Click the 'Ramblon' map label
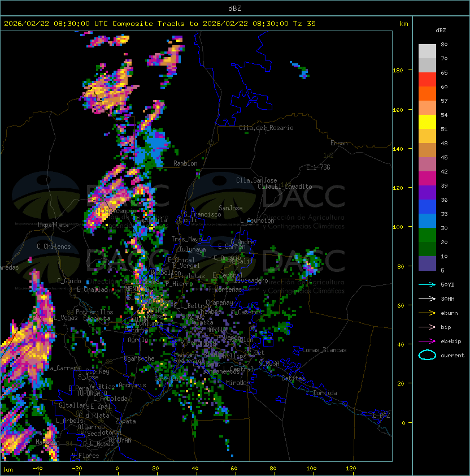This screenshot has height=476, width=470. tap(185, 163)
